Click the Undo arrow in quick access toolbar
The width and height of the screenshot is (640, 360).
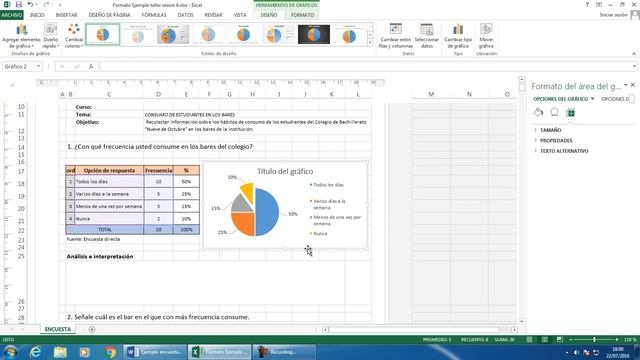(x=31, y=4)
